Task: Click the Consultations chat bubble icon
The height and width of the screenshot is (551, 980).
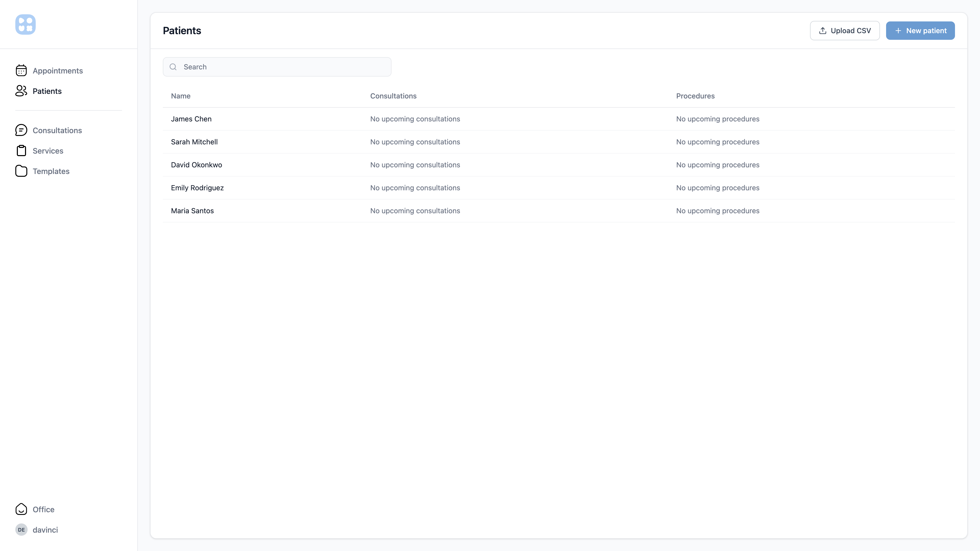Action: click(21, 130)
